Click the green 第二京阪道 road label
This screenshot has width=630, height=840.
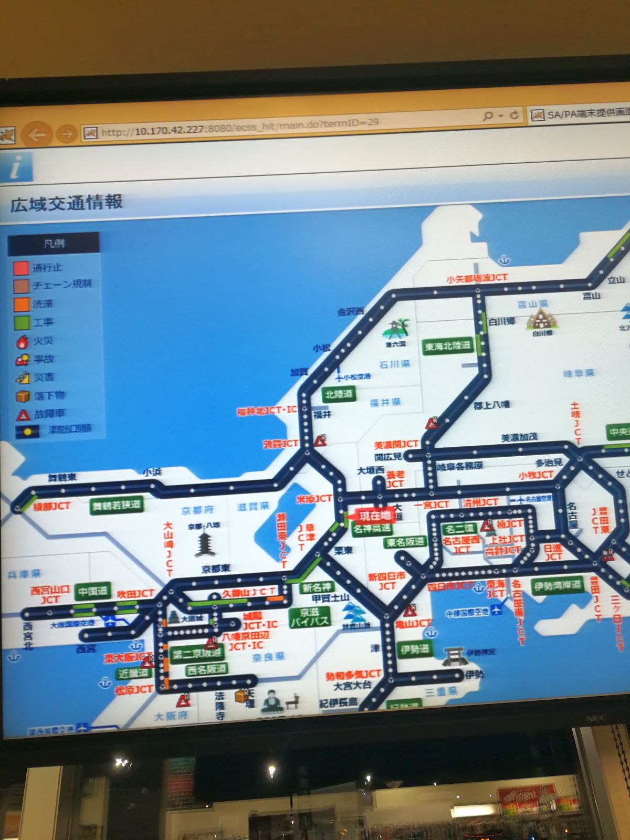point(197,654)
